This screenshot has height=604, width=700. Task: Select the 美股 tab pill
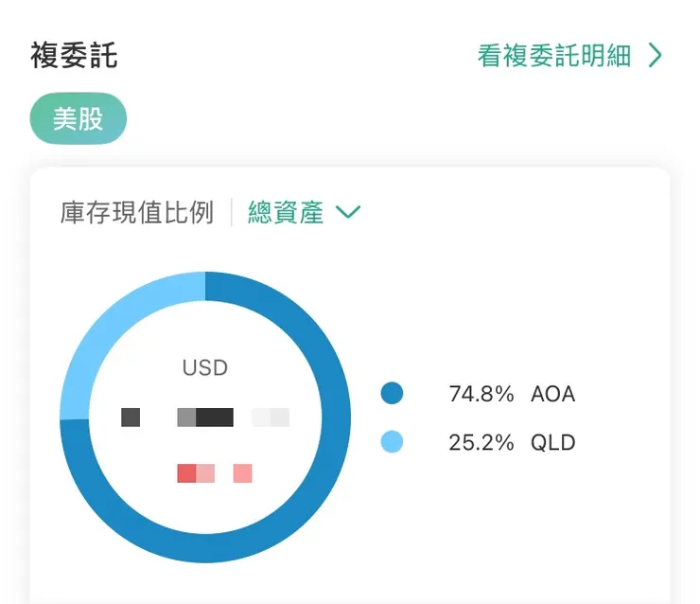78,118
